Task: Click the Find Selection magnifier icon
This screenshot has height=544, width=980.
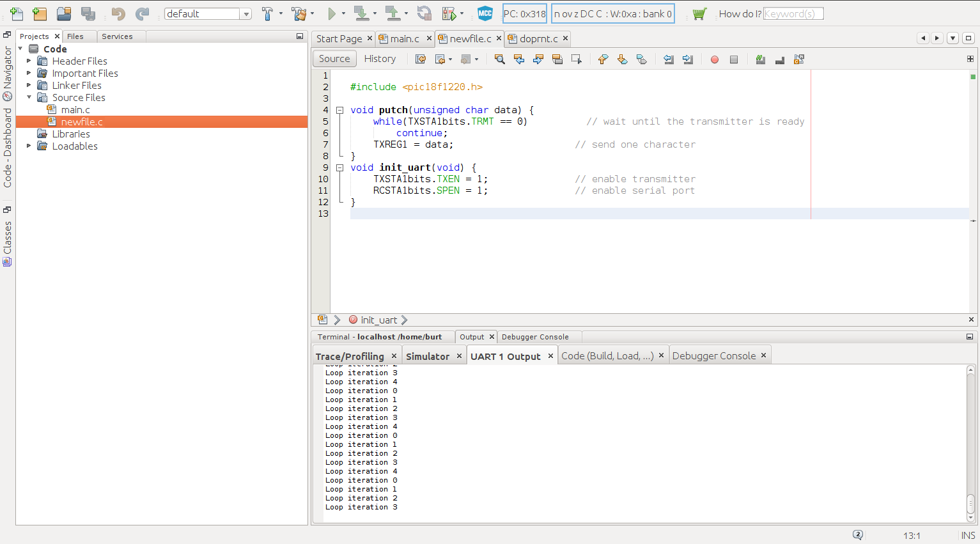Action: pyautogui.click(x=500, y=59)
